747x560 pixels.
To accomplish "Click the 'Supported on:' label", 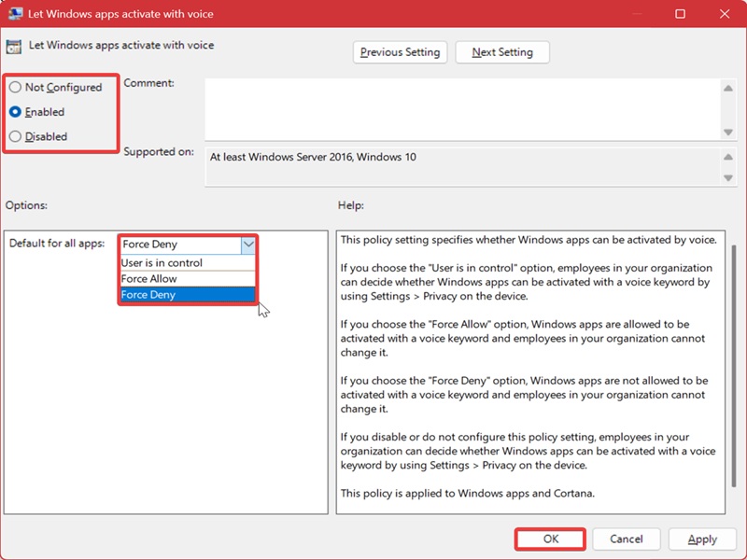I will tap(159, 152).
